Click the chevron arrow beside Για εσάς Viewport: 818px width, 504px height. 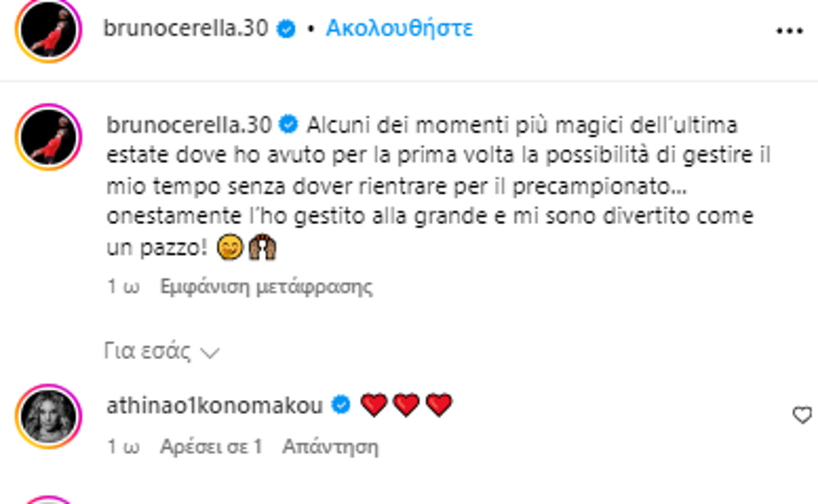(x=209, y=353)
